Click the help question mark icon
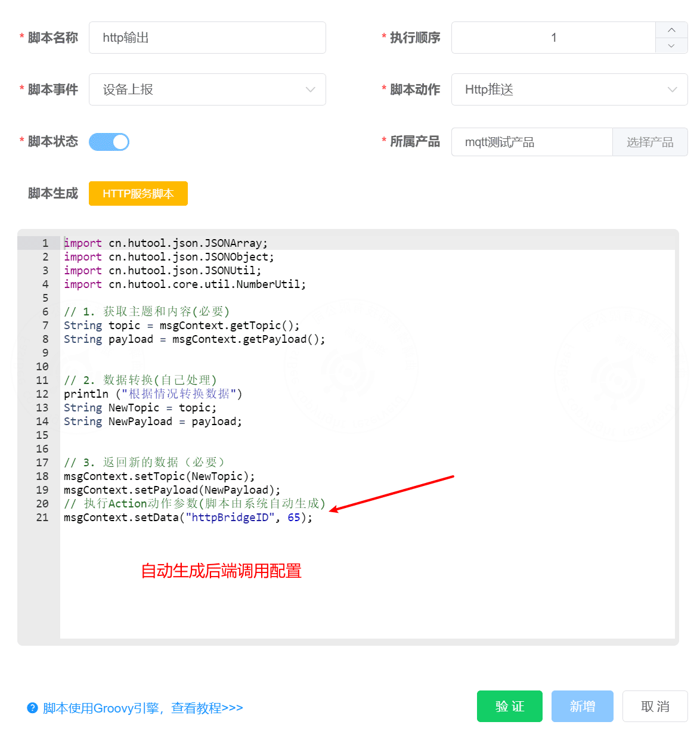Screen dimensions: 700x734 tap(32, 708)
